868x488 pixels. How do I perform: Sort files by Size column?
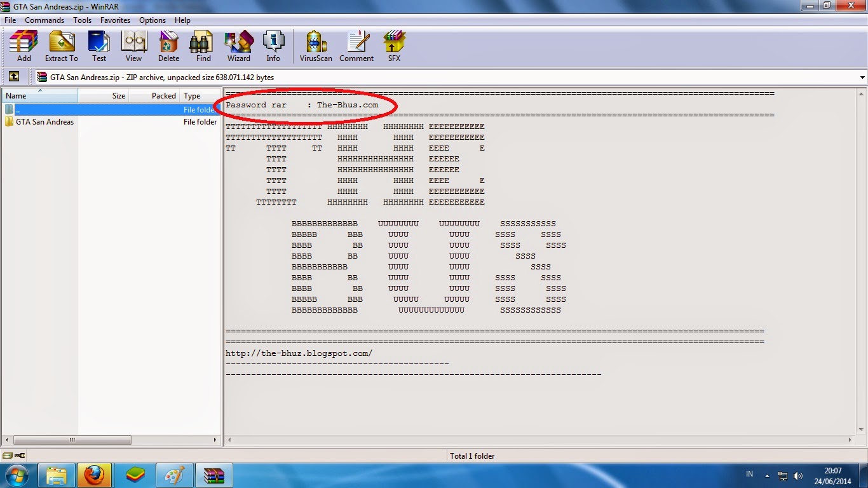(x=104, y=96)
